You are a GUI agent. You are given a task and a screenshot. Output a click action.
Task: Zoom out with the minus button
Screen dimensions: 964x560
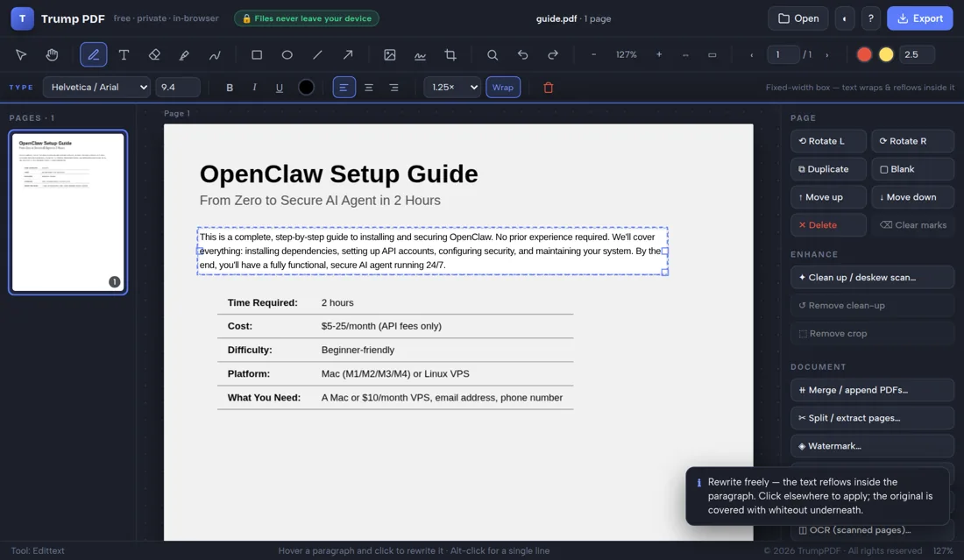pyautogui.click(x=593, y=54)
